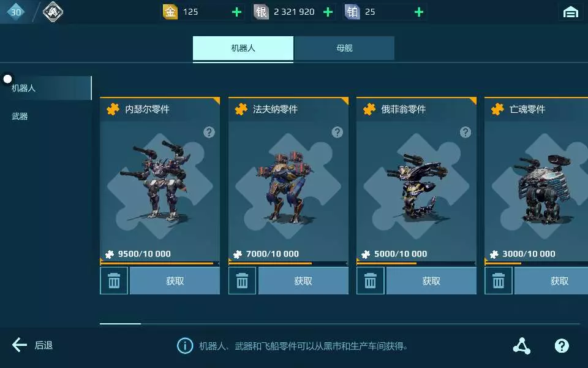588x368 pixels.
Task: Click 获取 for 内瑟尔零件
Action: (x=175, y=280)
